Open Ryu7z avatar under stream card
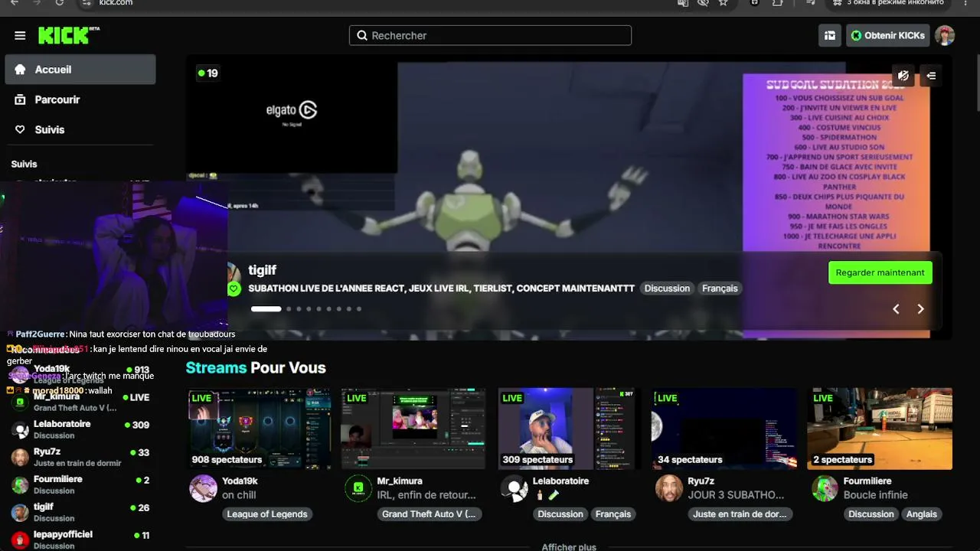Screen dimensions: 980x551 [669, 488]
